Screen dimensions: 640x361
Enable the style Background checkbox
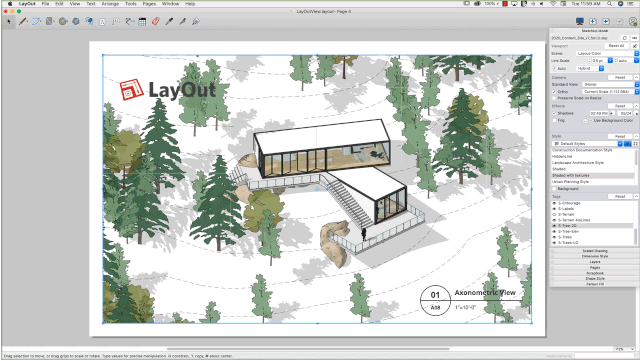554,189
